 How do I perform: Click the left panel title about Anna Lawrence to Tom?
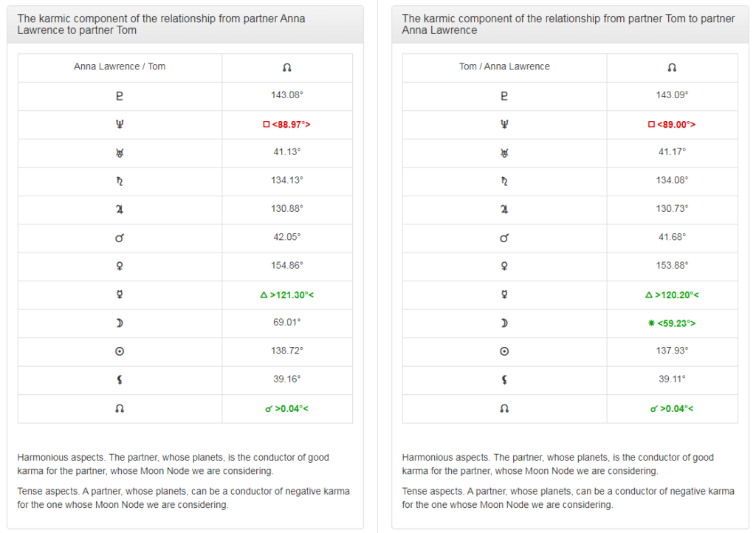point(161,24)
